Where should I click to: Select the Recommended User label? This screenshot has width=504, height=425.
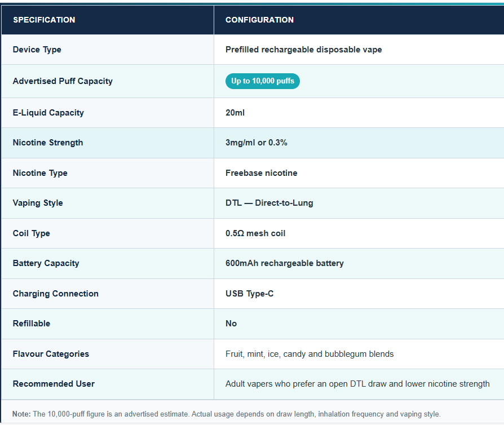click(x=54, y=384)
